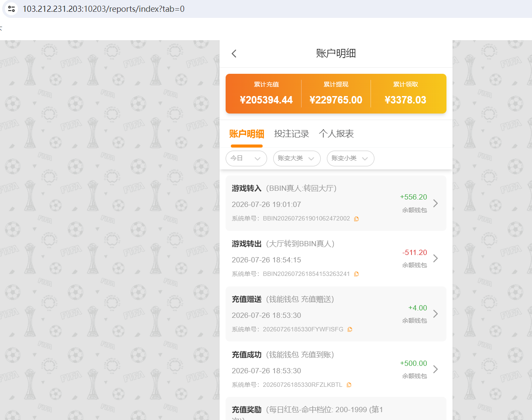Click the 游戏转出 entry title
The height and width of the screenshot is (420, 532).
[x=247, y=244]
